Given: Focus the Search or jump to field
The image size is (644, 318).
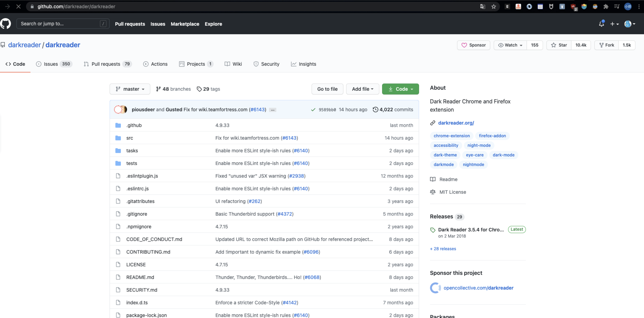Looking at the screenshot, I should pos(63,24).
